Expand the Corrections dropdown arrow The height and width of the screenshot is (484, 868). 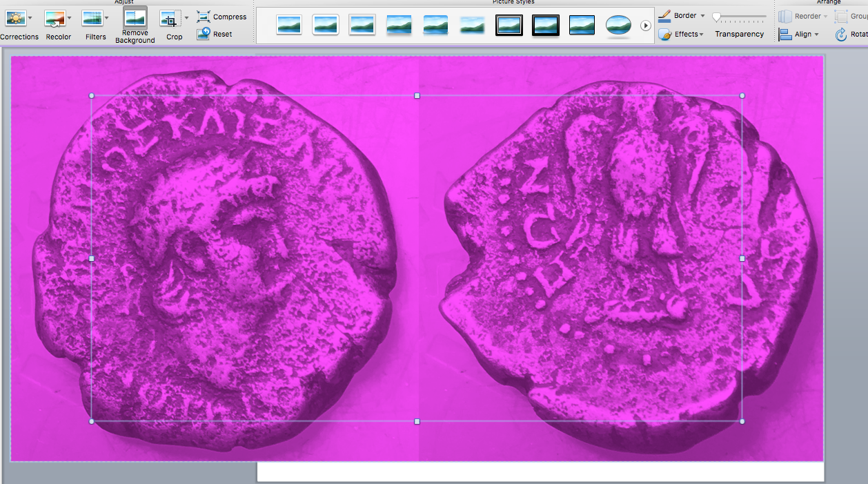click(30, 18)
